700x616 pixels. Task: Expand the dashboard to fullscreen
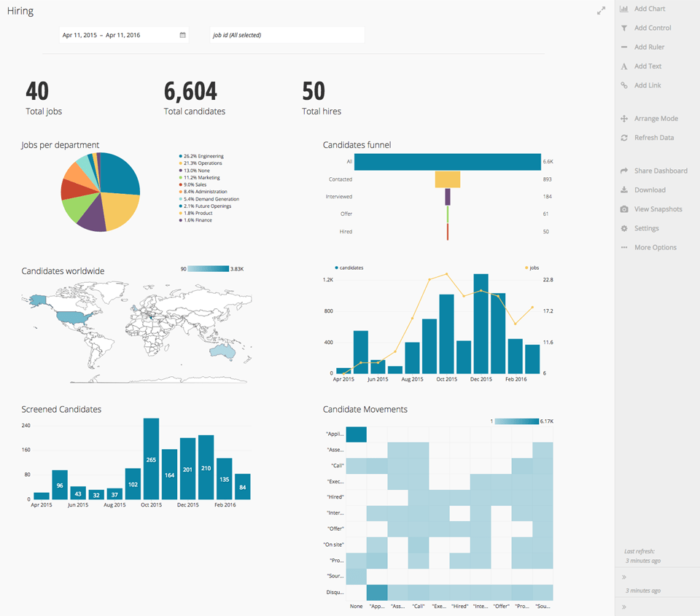coord(601,10)
